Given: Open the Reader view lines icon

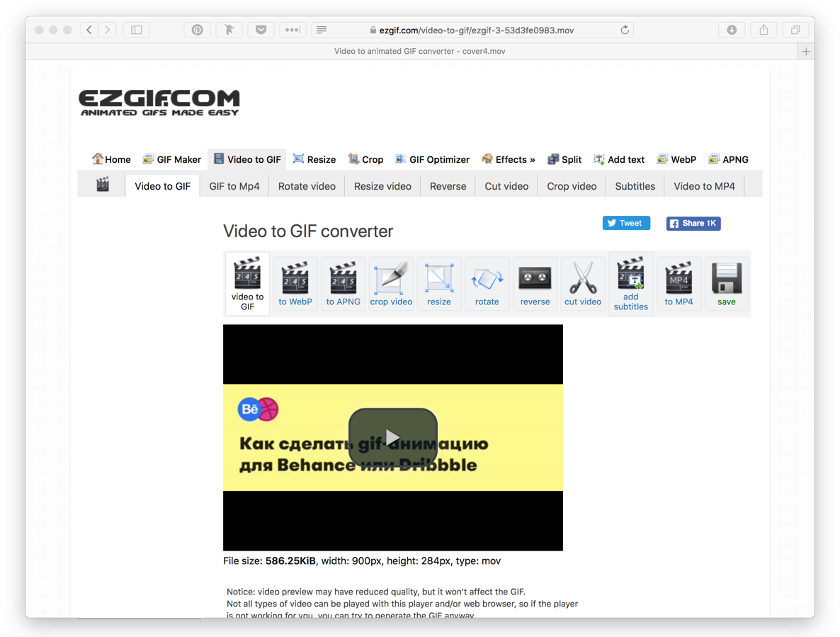Looking at the screenshot, I should pyautogui.click(x=322, y=30).
